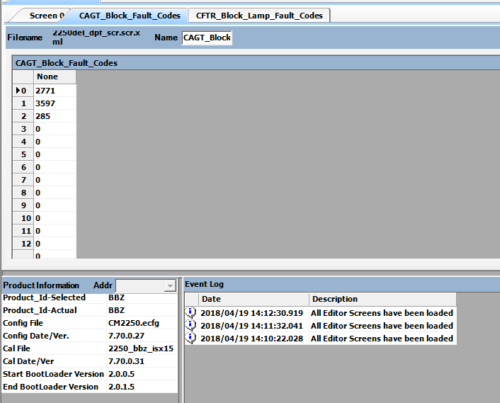The image size is (500, 403).
Task: Open CFTR_Block_Lamp_Fault_Codes tab
Action: pyautogui.click(x=259, y=16)
